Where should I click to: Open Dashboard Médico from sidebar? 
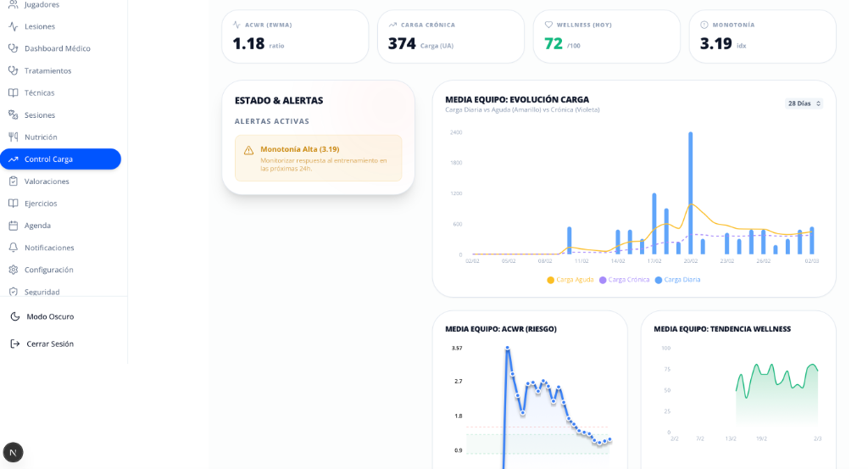coord(57,48)
